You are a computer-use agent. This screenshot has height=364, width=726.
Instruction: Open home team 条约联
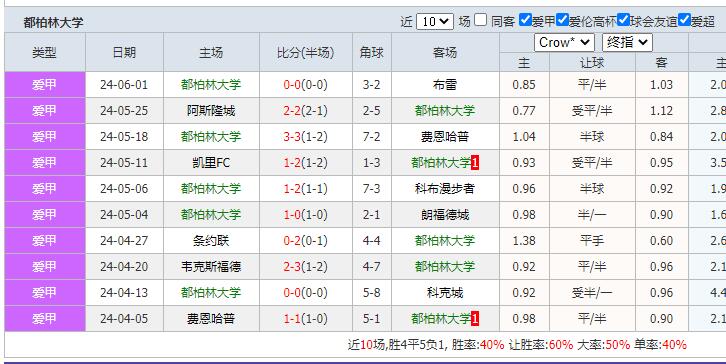pos(211,240)
